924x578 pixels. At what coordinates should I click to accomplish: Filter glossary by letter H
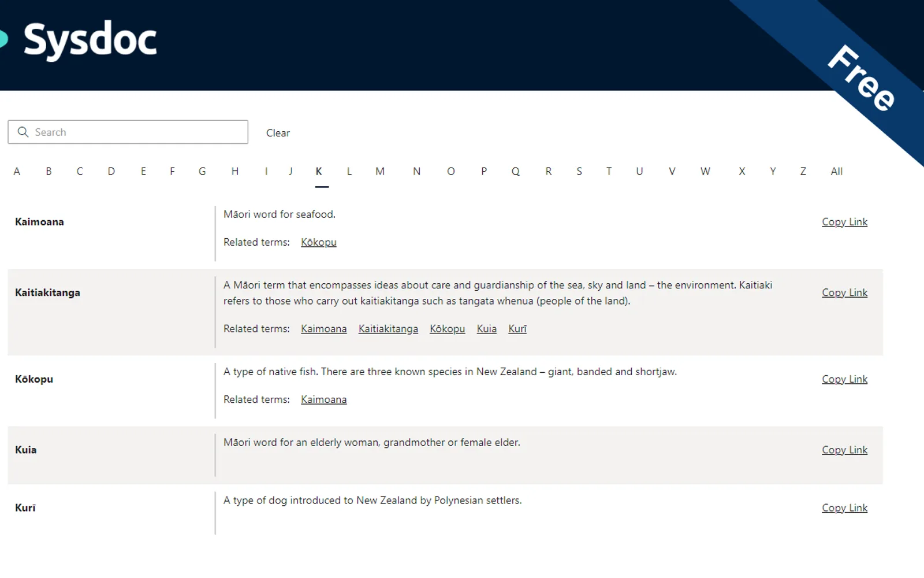(235, 171)
